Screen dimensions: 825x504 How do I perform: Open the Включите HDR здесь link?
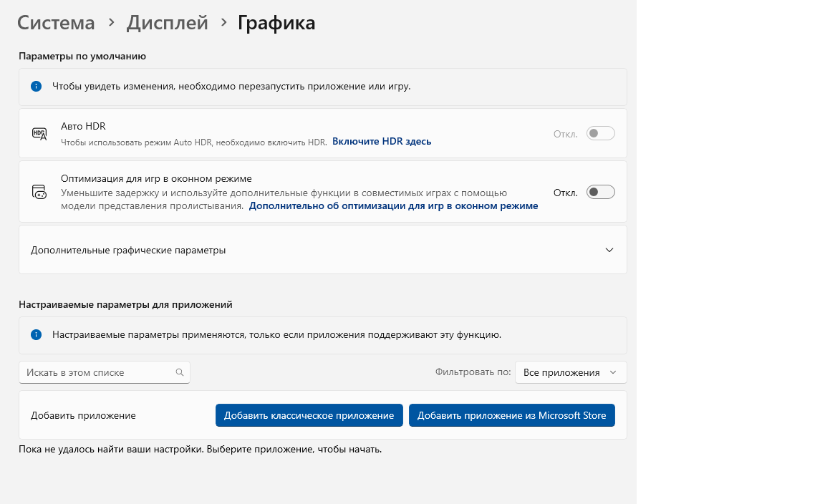coord(382,142)
